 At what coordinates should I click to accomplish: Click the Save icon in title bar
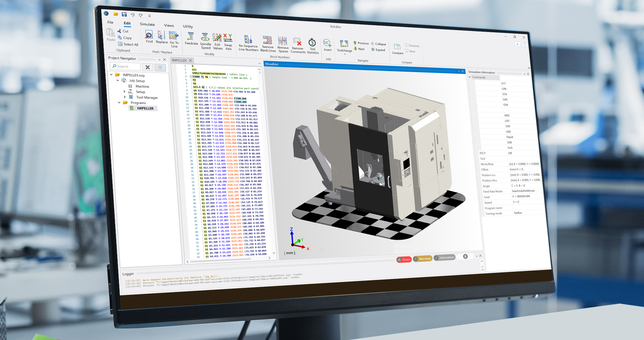click(124, 15)
